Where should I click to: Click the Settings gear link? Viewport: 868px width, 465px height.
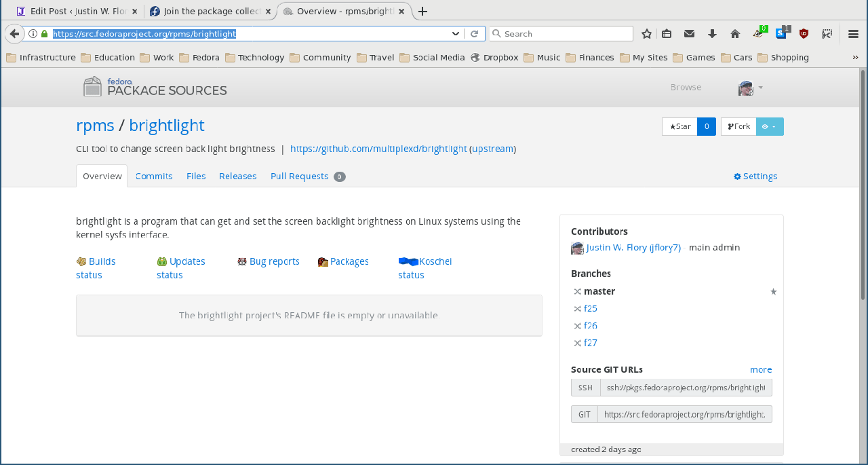755,176
